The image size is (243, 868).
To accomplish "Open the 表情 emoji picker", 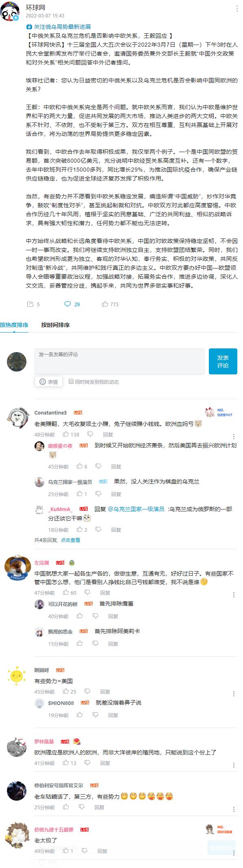I will pos(49,382).
